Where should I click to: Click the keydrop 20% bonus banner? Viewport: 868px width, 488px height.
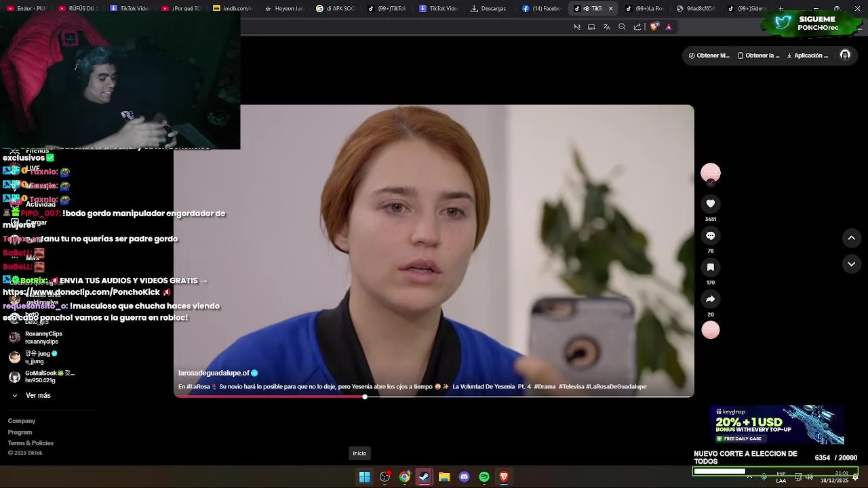776,425
